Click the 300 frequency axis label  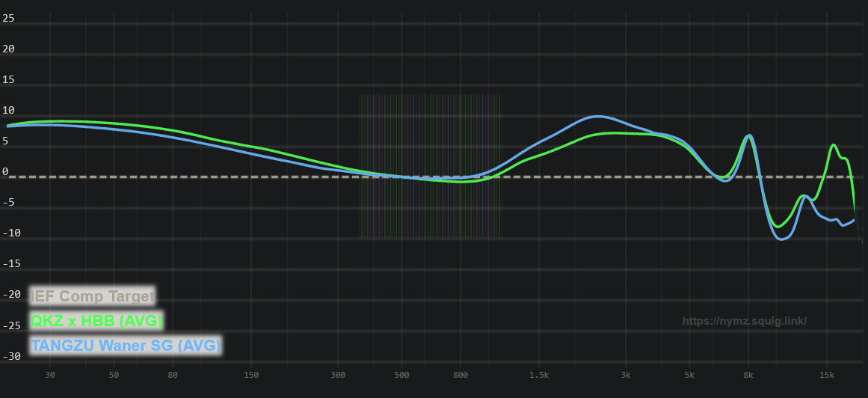click(x=338, y=376)
